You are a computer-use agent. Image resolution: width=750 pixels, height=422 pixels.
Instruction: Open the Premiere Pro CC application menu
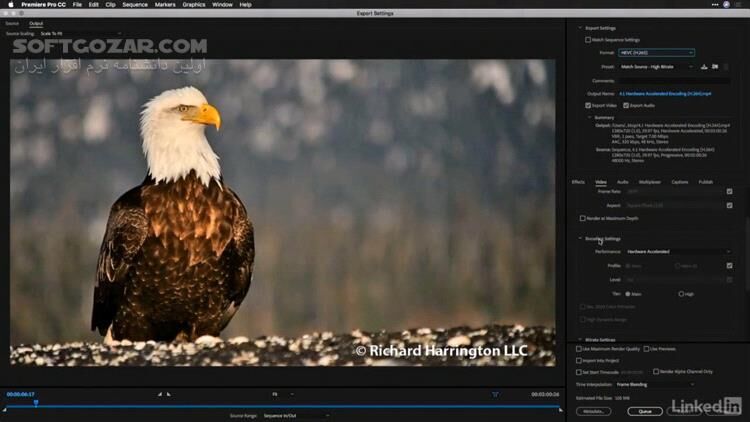44,4
